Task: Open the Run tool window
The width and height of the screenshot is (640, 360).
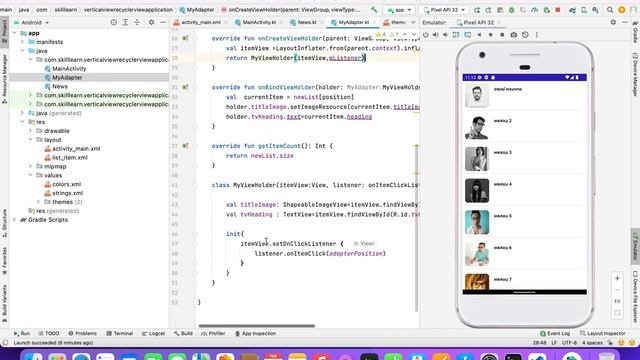Action: 22,333
